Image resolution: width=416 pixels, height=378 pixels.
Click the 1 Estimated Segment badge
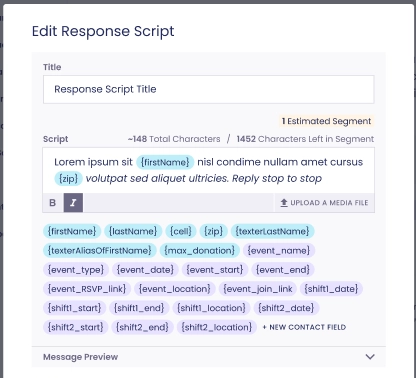tap(327, 121)
